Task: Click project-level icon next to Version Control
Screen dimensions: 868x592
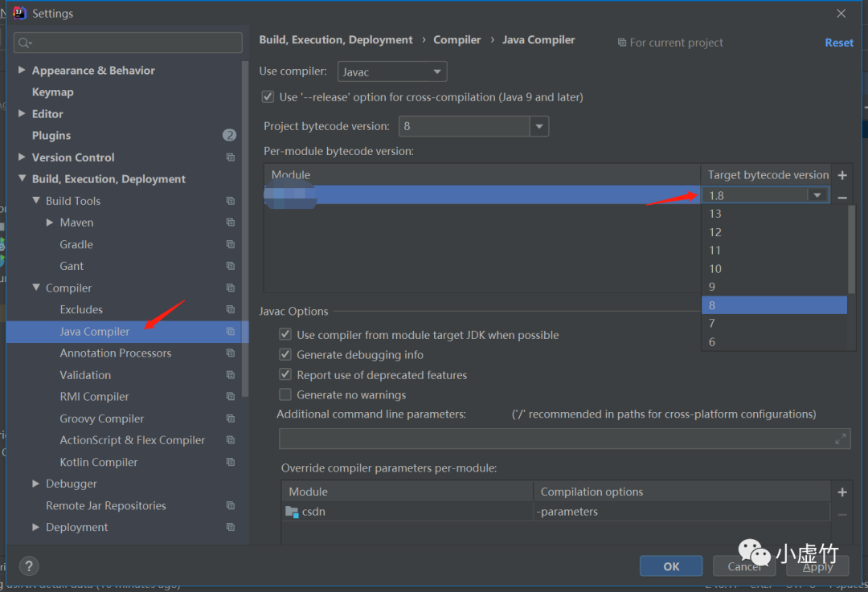Action: tap(231, 157)
